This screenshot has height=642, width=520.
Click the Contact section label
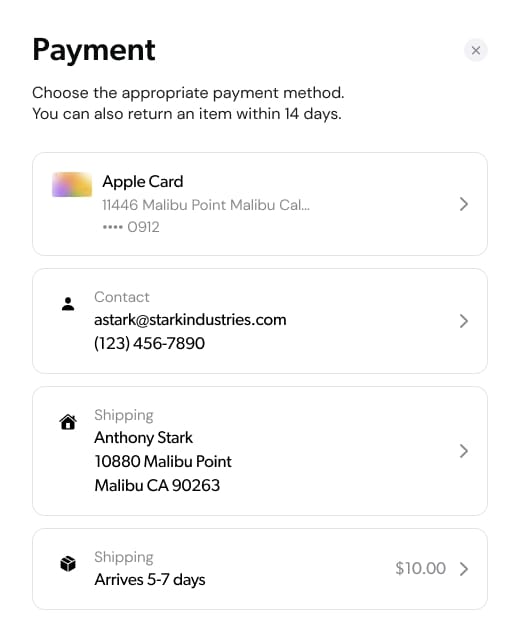click(122, 297)
